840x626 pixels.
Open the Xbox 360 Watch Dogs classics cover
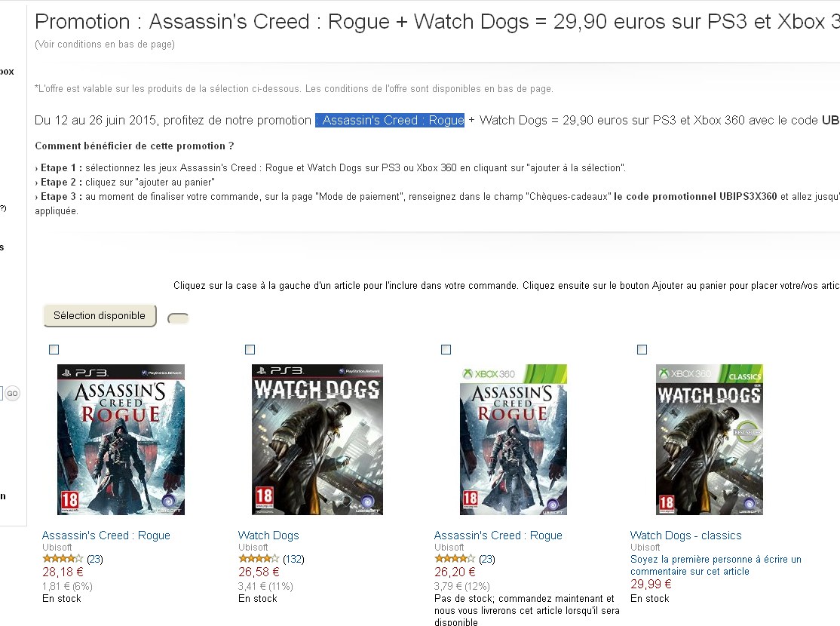[x=710, y=440]
